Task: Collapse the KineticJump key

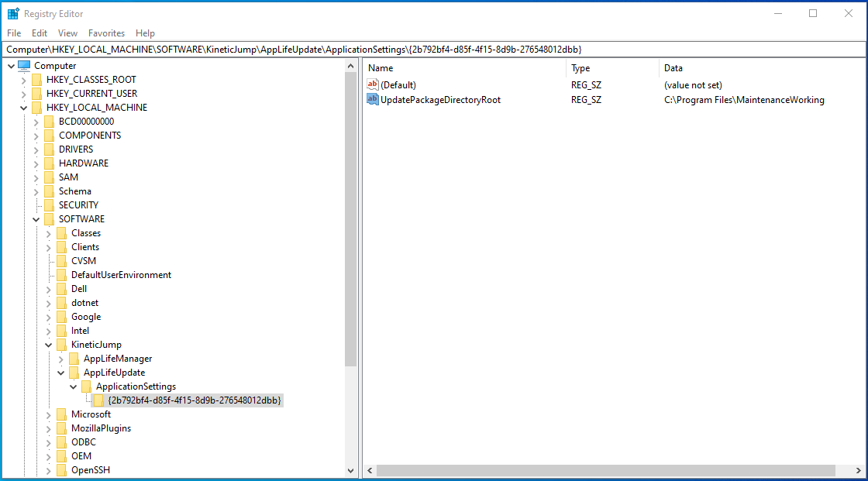Action: tap(48, 345)
